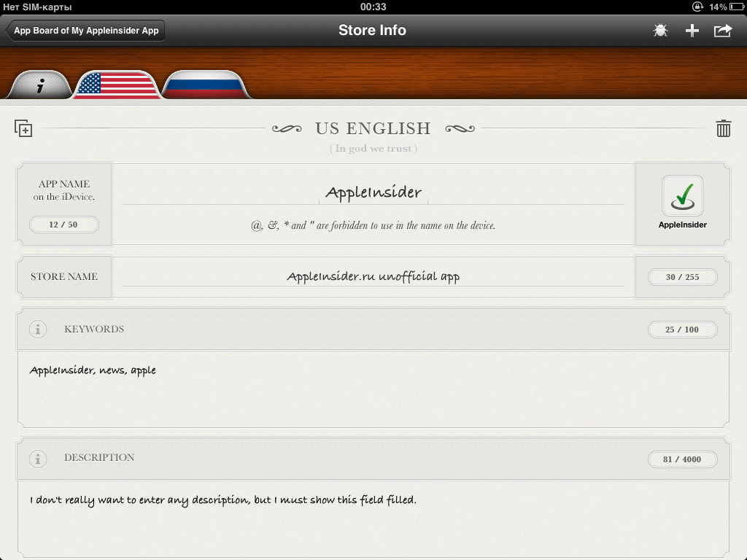This screenshot has width=747, height=560.
Task: Edit the keywords text area
Action: tap(373, 389)
